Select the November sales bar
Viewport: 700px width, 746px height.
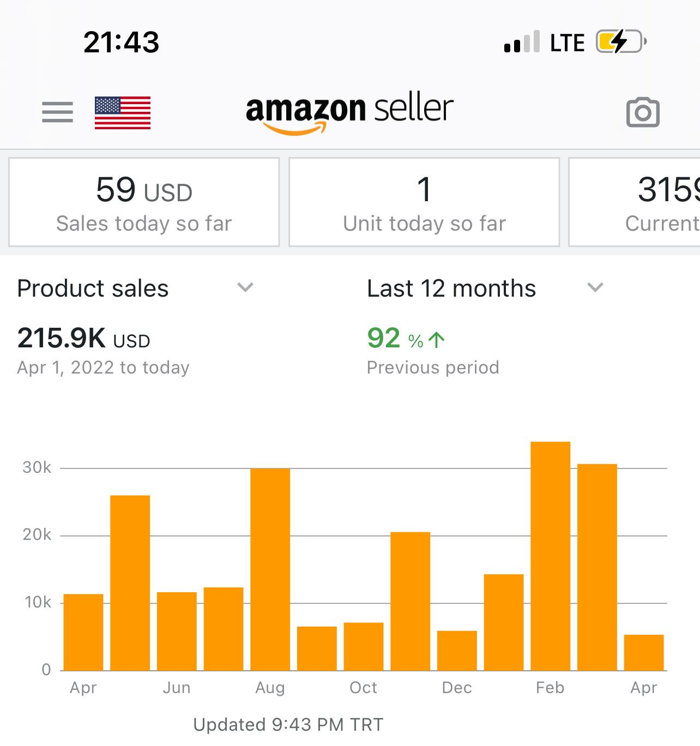pyautogui.click(x=411, y=601)
